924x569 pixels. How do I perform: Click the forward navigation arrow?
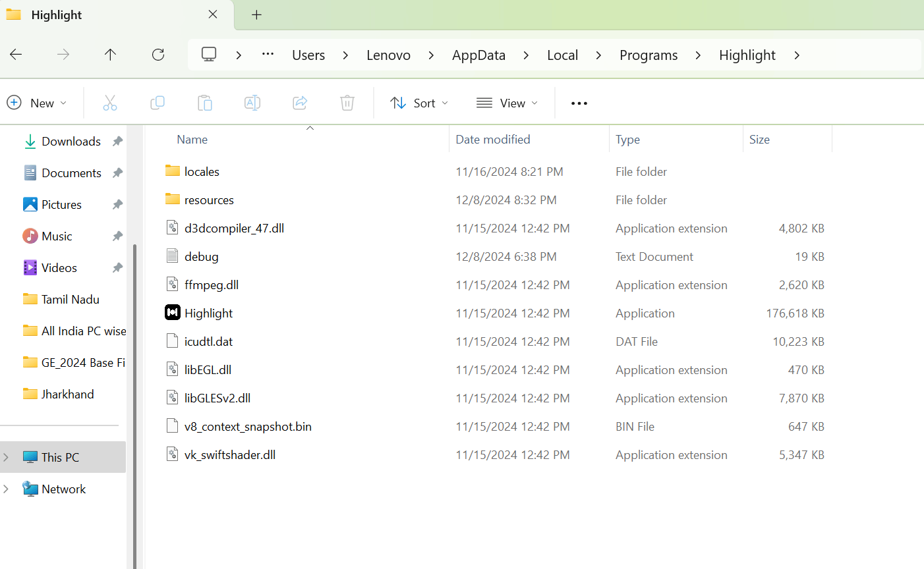coord(63,55)
